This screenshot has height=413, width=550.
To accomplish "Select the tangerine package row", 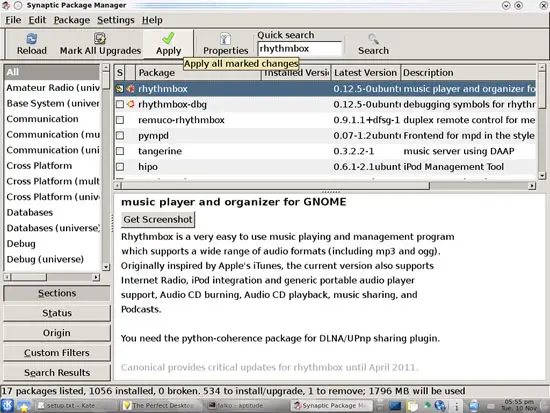I will [325, 151].
